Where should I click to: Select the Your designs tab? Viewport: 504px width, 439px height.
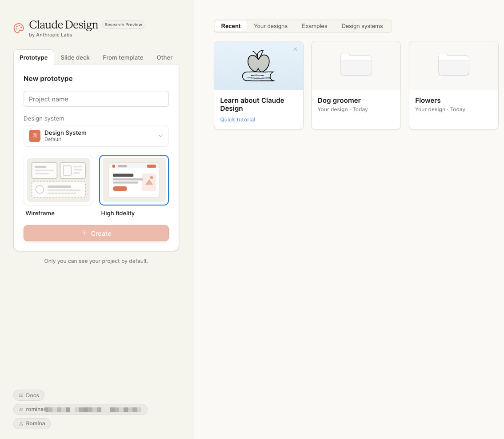pos(271,26)
